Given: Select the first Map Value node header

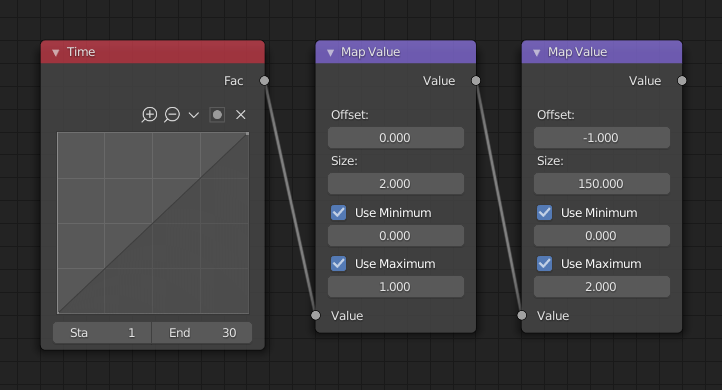Looking at the screenshot, I should pyautogui.click(x=396, y=52).
